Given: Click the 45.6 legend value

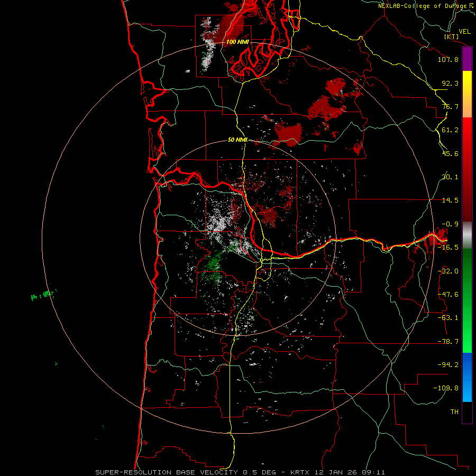Looking at the screenshot, I should [450, 153].
